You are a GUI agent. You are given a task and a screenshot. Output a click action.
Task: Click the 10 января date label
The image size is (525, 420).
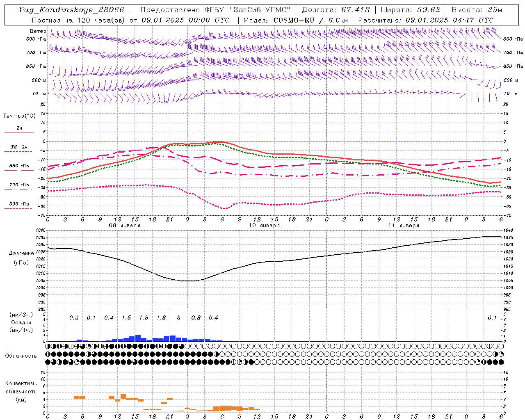tap(264, 225)
